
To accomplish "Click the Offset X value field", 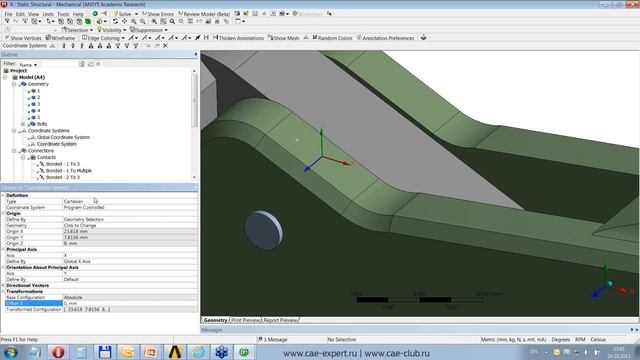I will click(x=129, y=303).
